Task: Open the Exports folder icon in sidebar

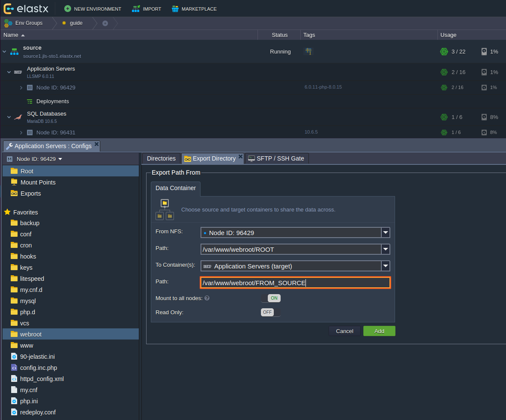Action: (14, 194)
